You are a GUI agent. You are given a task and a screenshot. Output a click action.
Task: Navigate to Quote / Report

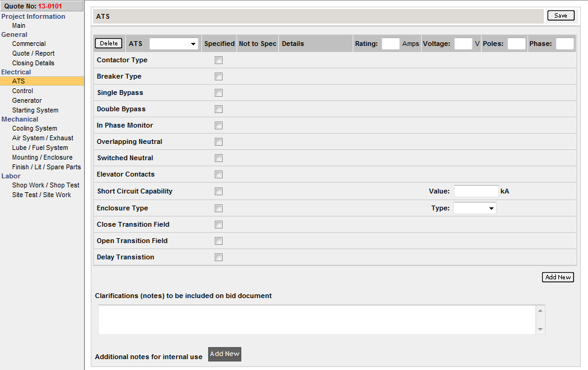click(x=33, y=53)
